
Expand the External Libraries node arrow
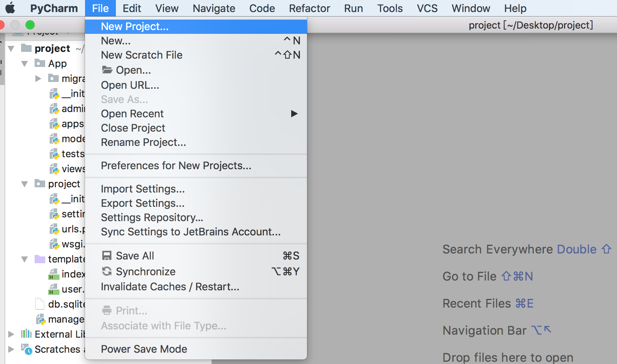pos(11,334)
